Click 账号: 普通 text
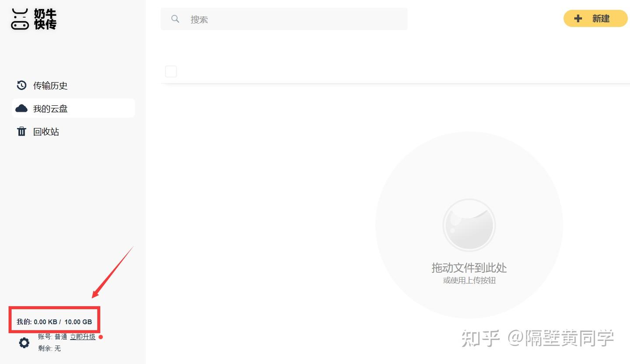Screen dimensions: 630x364 tap(52, 337)
